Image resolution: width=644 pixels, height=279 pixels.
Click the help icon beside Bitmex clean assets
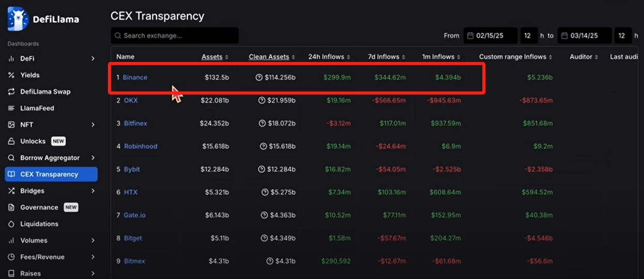tap(270, 261)
